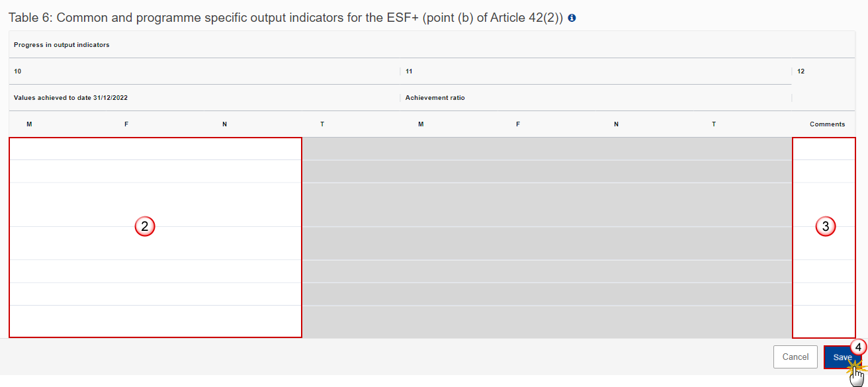The image size is (868, 387).
Task: Click the numbered callout marker 3
Action: coord(825,227)
